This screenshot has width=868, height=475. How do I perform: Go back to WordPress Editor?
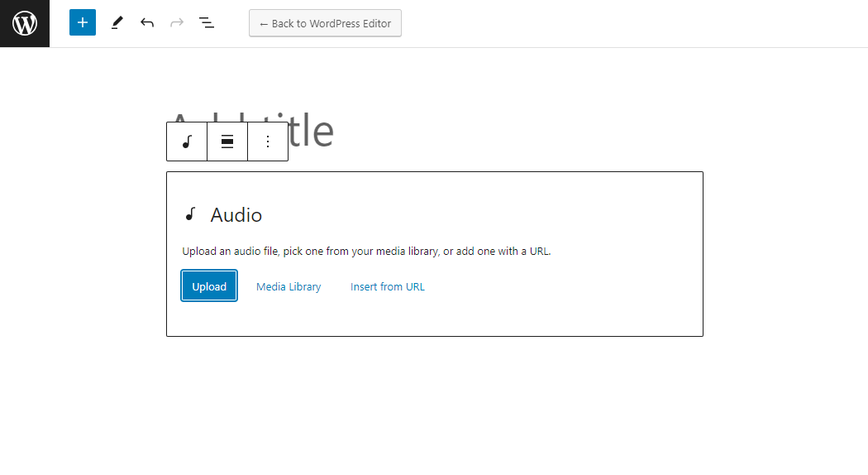pos(325,23)
